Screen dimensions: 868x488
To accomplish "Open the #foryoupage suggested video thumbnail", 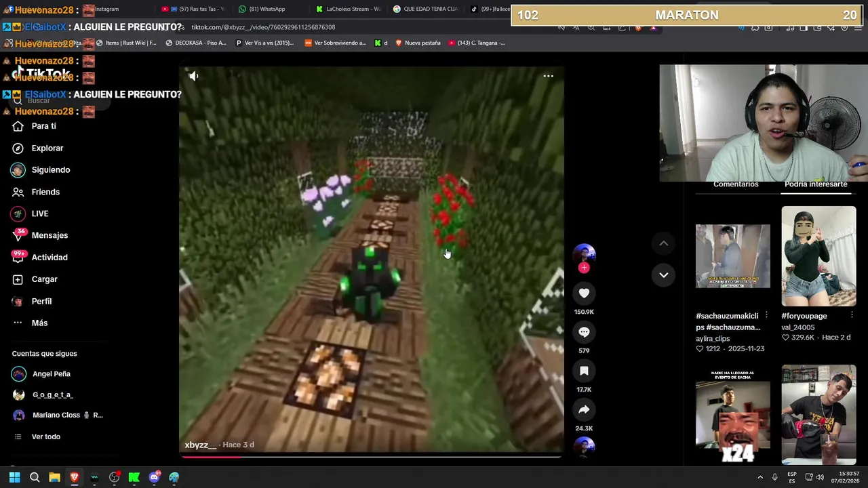I will point(818,256).
